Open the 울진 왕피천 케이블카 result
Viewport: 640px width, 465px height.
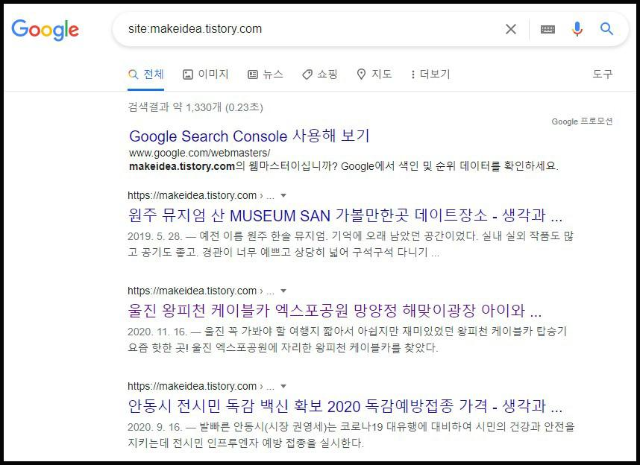pos(335,311)
